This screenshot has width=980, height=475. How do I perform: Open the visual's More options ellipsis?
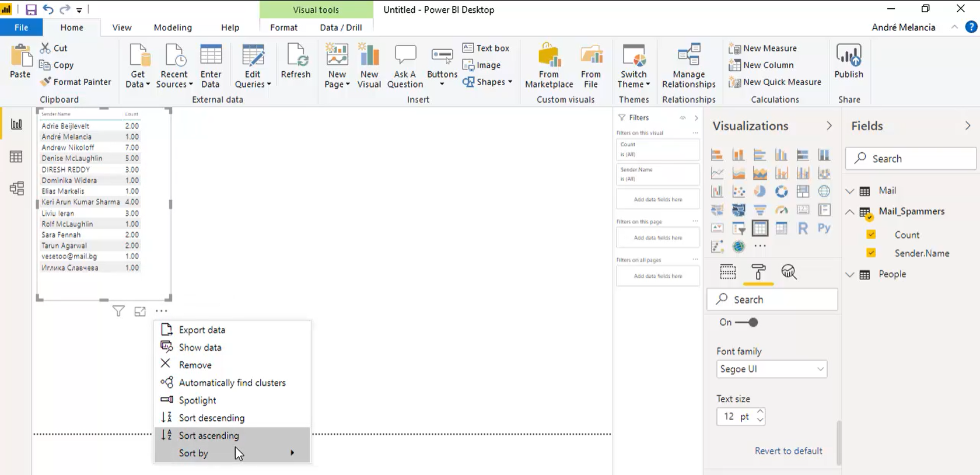coord(162,311)
